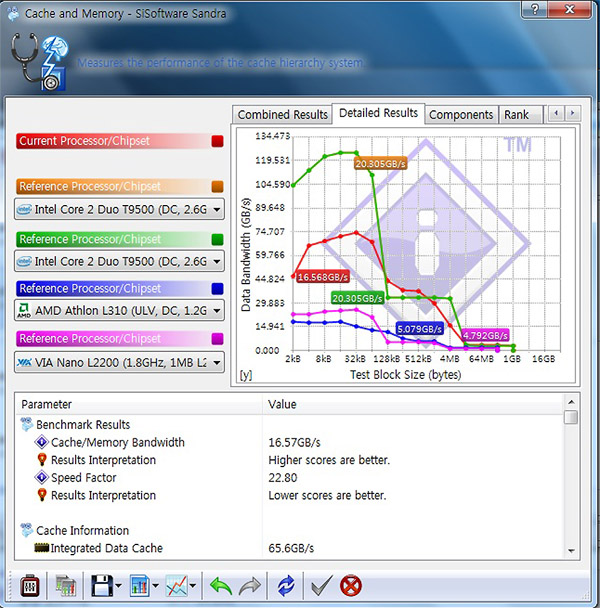600x608 pixels.
Task: Click the Cache Information section icon
Action: 27,530
